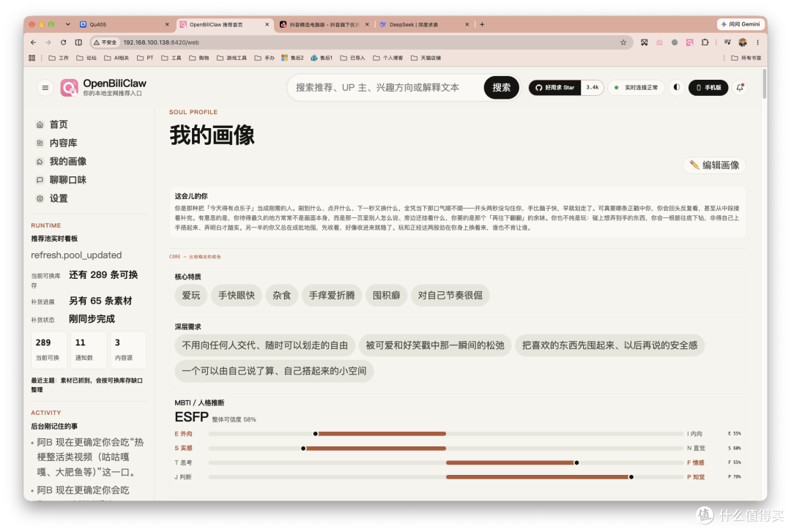Click the hamburger menu icon beside OpenBiliClaw logo
Screen dimensions: 791x532
click(x=45, y=88)
